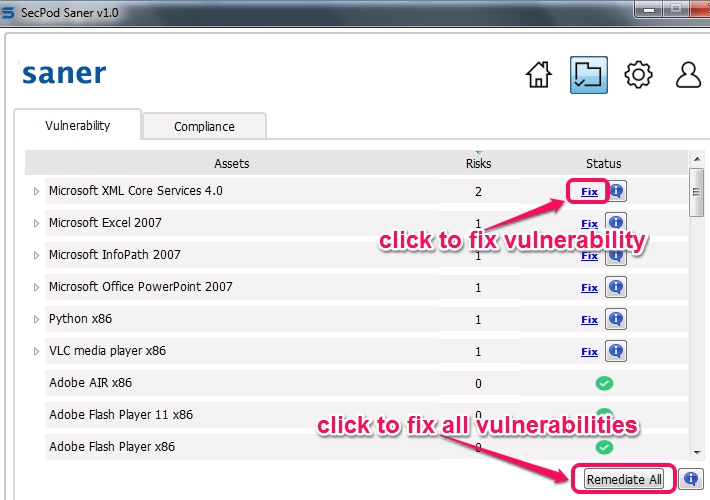Show info for Microsoft XML Core Services 4.0
This screenshot has height=500, width=710.
[616, 191]
